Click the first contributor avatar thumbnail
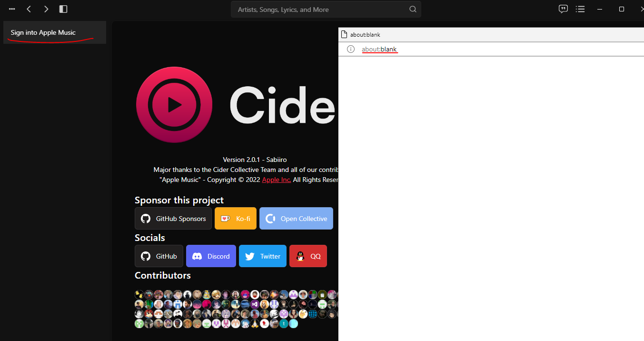The height and width of the screenshot is (341, 644). tap(139, 294)
